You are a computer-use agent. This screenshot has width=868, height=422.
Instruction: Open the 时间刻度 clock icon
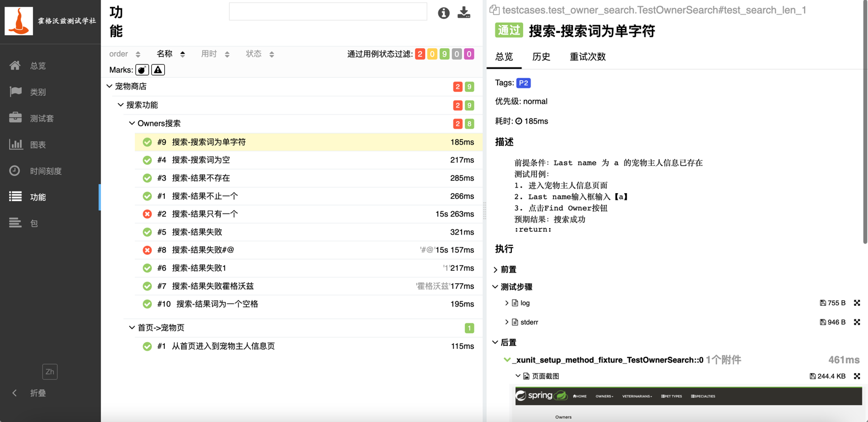click(15, 170)
